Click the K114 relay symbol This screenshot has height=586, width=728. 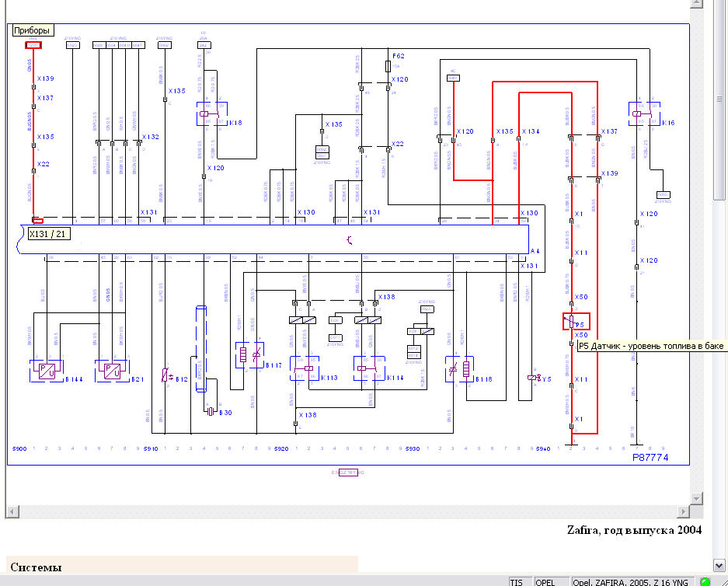[x=369, y=368]
